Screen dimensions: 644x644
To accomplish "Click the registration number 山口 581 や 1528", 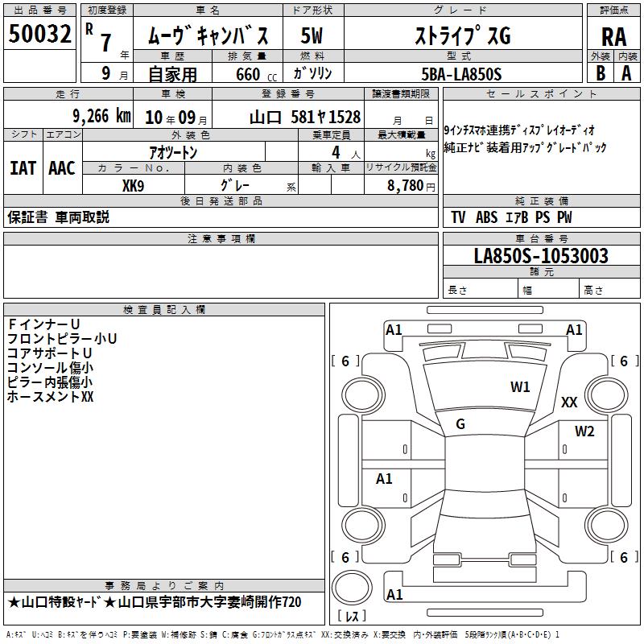I will click(305, 117).
